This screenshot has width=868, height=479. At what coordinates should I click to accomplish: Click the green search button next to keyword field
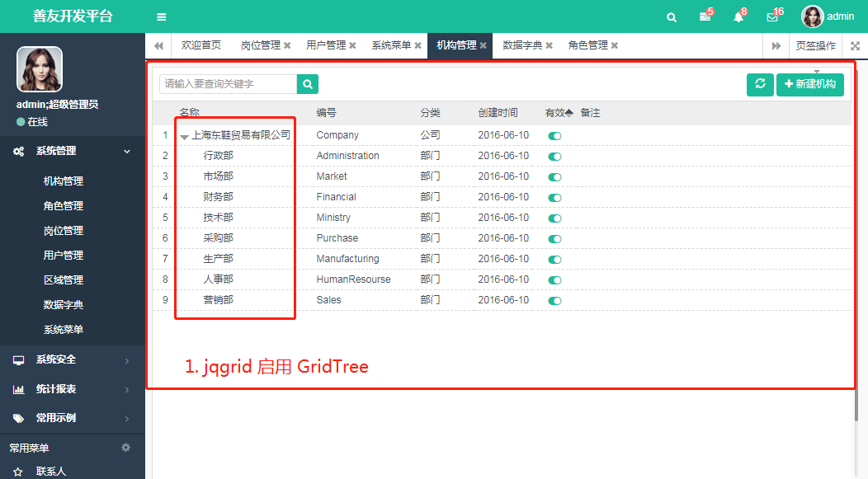[308, 84]
